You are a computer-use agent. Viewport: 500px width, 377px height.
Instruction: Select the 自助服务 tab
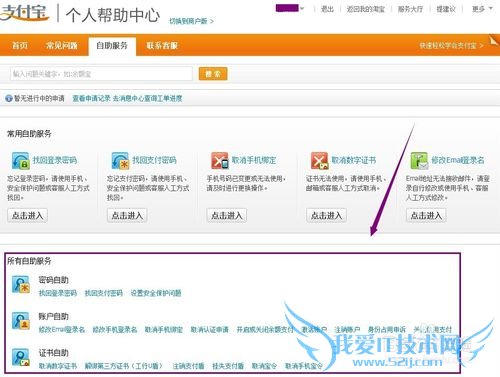click(112, 46)
